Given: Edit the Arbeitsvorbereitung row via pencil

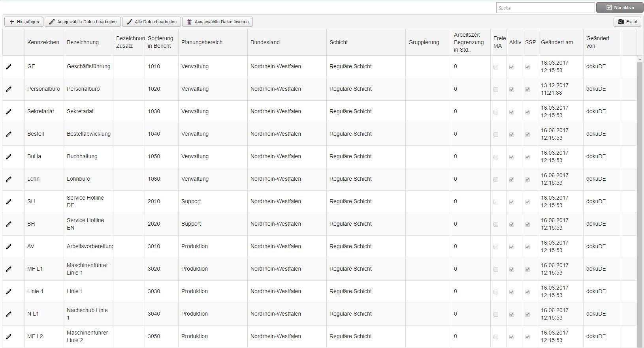Looking at the screenshot, I should (9, 247).
